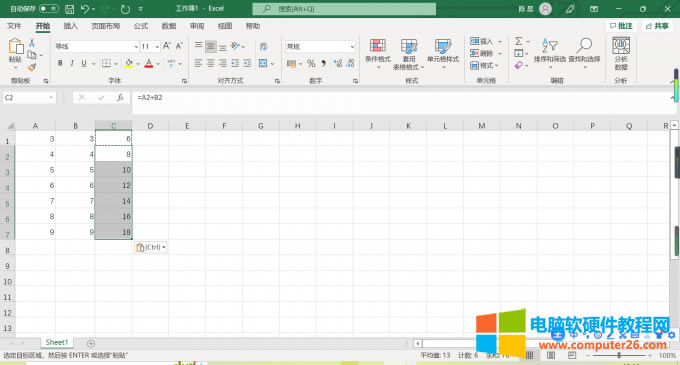Screen dimensions: 680x365
Task: Open Find and Select magnifier icon
Action: click(x=584, y=45)
